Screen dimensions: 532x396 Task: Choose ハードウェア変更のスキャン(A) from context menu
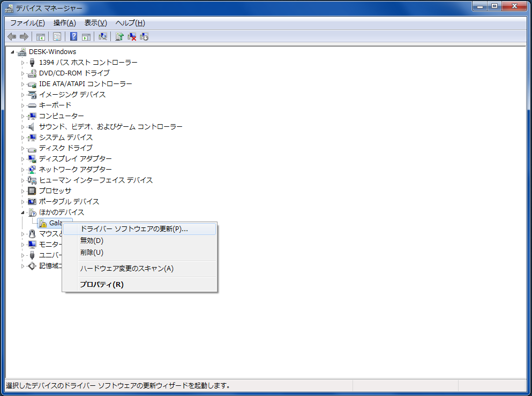(x=139, y=269)
